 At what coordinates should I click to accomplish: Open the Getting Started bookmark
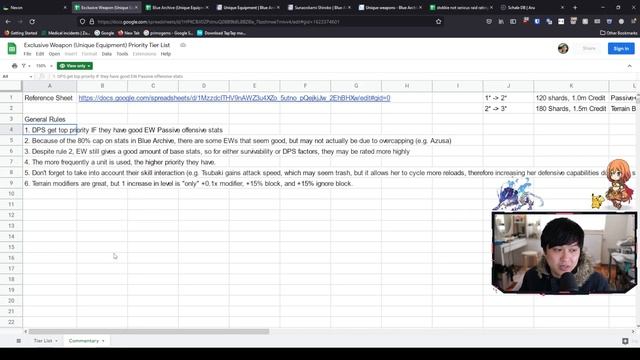tap(21, 33)
